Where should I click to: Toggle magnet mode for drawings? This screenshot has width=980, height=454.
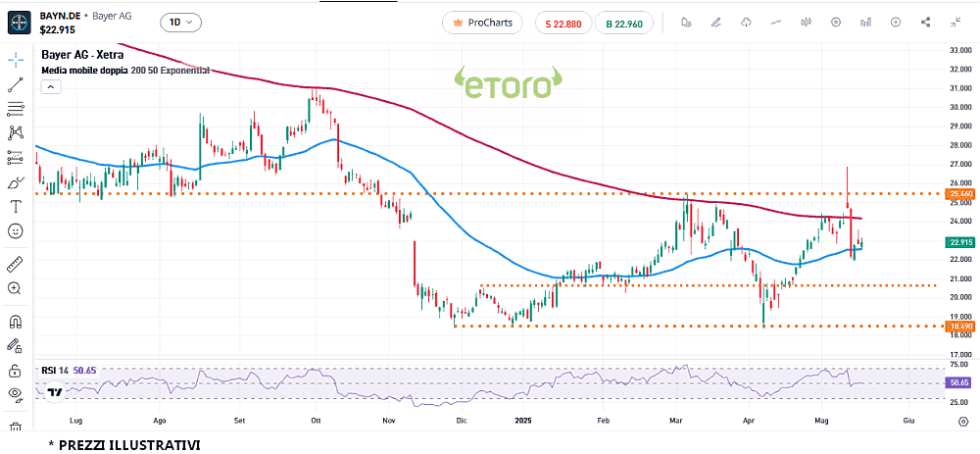(15, 322)
